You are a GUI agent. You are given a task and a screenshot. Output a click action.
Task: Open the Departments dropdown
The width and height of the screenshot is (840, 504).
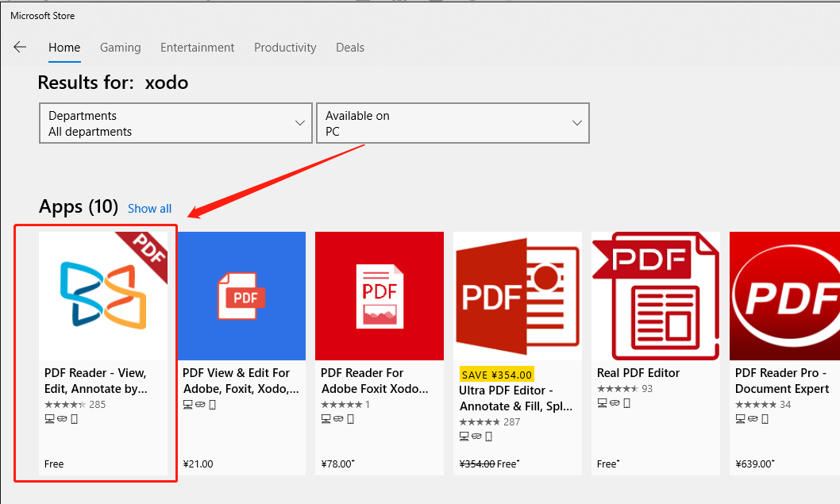click(x=175, y=123)
